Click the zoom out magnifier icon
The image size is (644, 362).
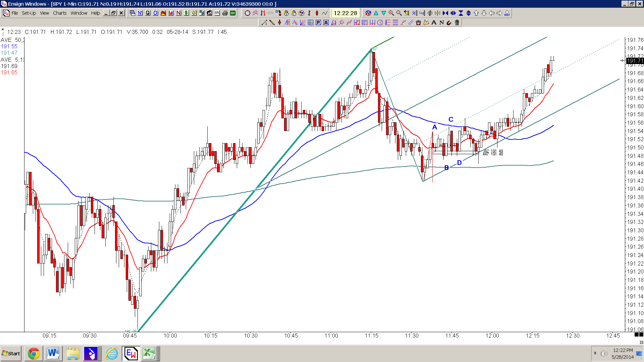399,13
